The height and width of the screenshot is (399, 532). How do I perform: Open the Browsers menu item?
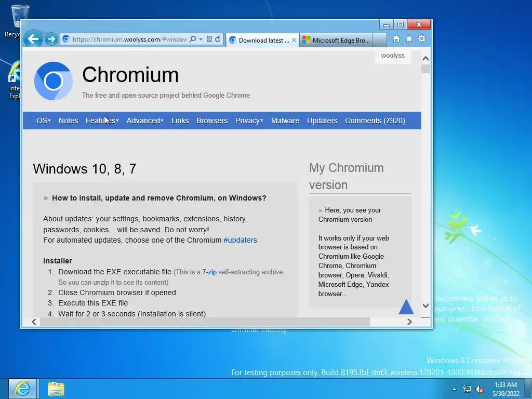click(212, 121)
